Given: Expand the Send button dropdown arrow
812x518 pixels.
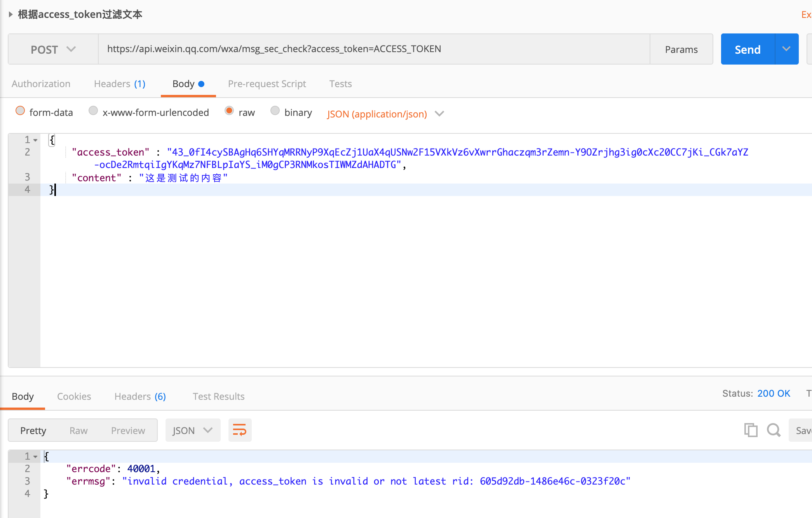Looking at the screenshot, I should pos(786,49).
